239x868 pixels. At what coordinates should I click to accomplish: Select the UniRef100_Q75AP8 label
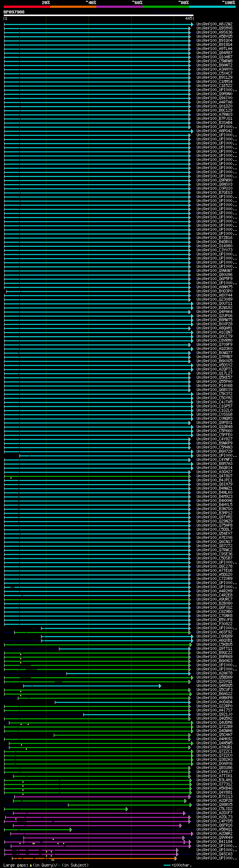point(214,526)
